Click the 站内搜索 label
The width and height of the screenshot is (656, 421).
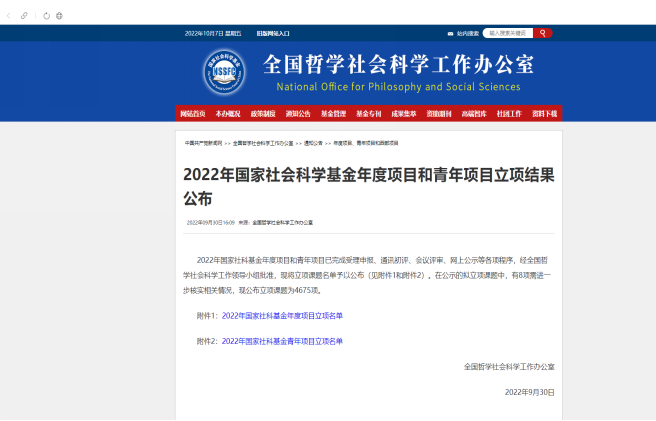point(468,33)
